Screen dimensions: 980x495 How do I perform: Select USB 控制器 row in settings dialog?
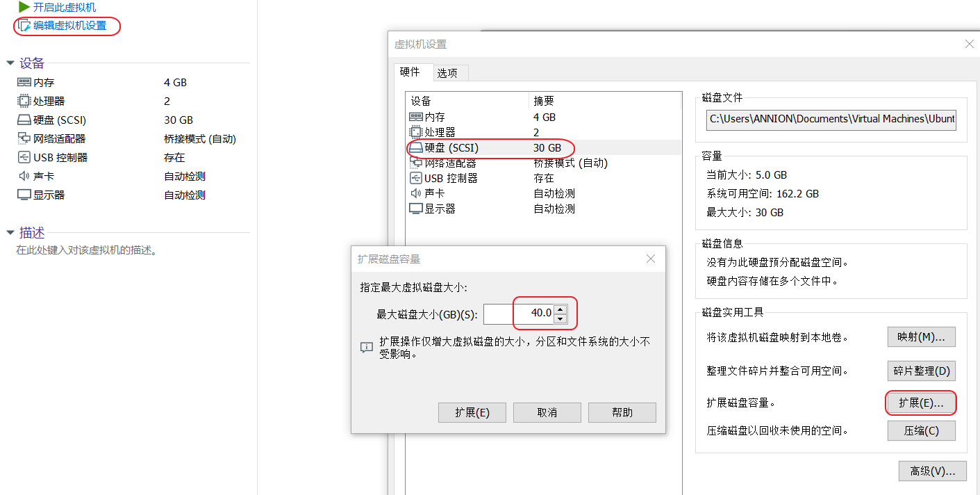(542, 178)
